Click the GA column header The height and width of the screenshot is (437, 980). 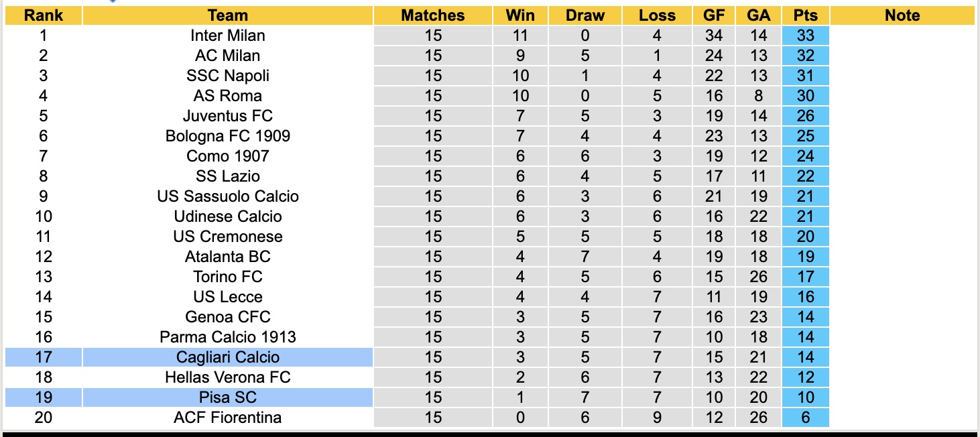point(758,15)
